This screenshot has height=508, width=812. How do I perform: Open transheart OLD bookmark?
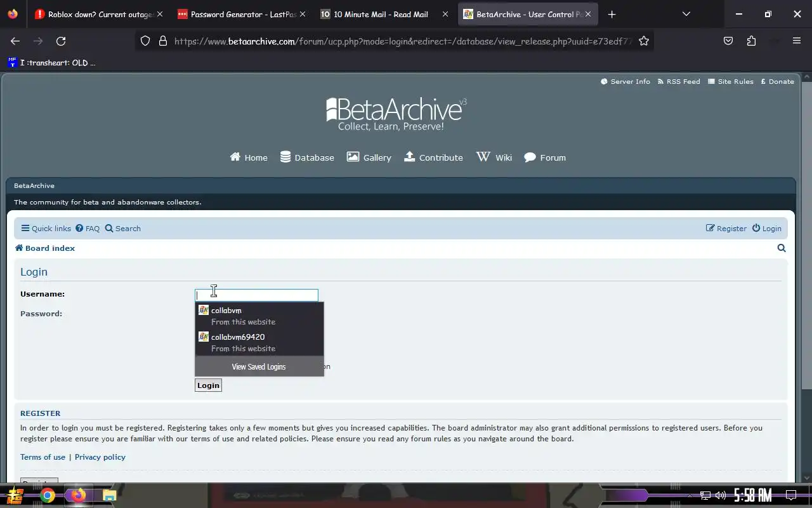51,62
